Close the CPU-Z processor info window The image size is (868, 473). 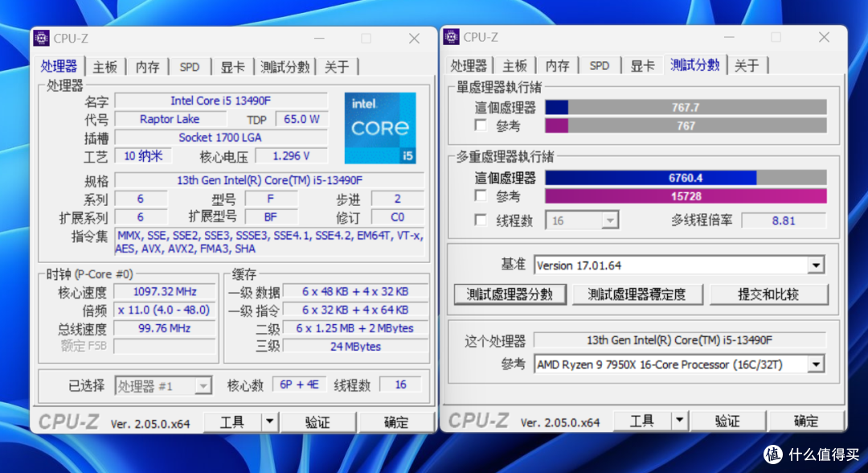pos(414,39)
